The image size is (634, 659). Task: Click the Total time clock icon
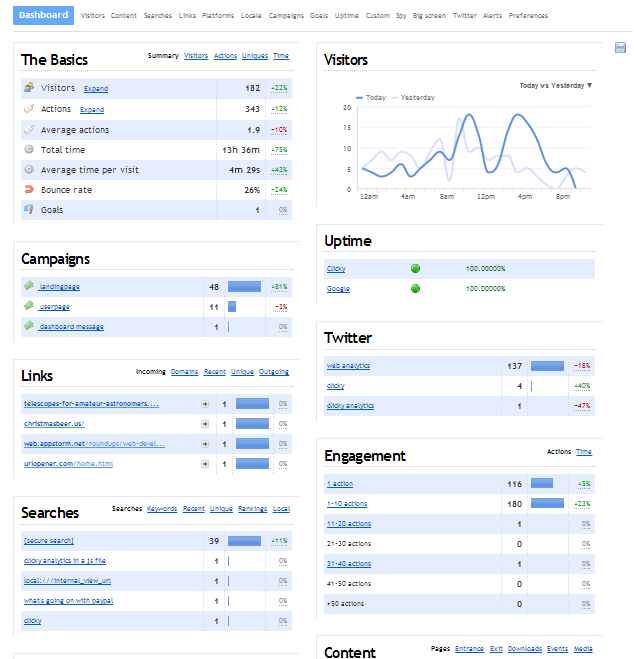[29, 149]
